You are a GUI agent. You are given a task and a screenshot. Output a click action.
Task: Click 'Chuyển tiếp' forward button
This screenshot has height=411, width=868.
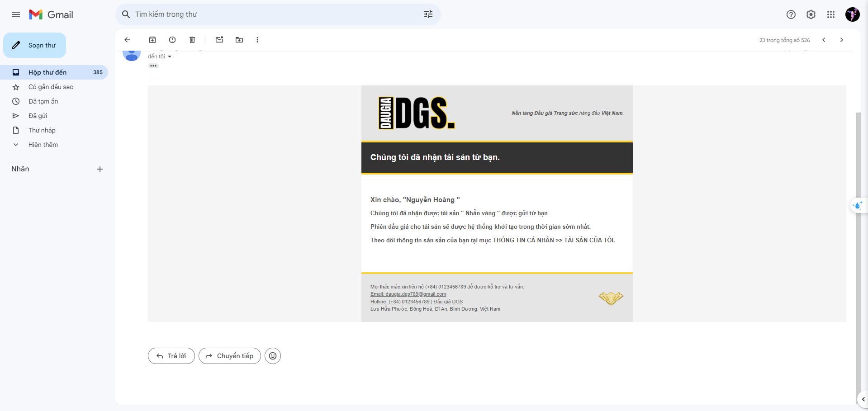[x=230, y=356]
